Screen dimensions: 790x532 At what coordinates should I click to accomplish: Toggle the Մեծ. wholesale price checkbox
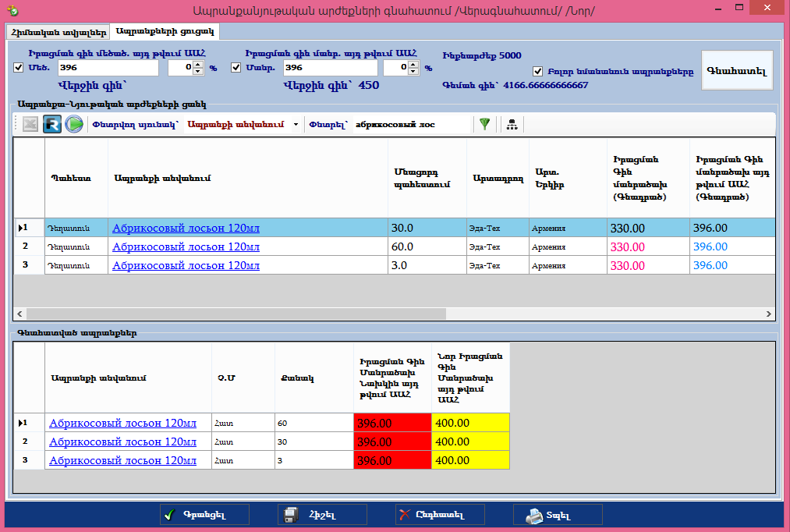tap(19, 68)
